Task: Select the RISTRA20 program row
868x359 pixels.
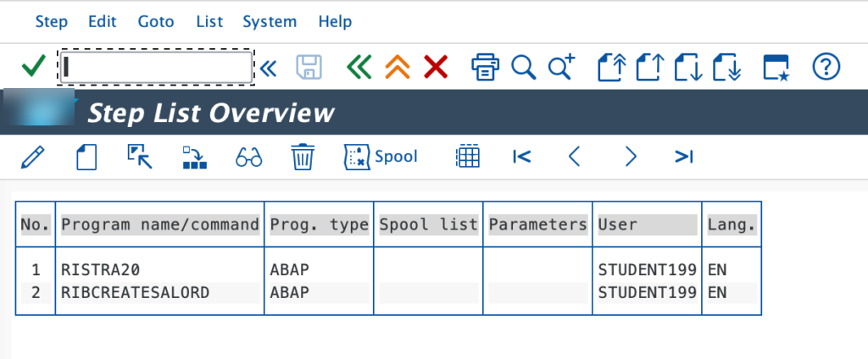Action: point(388,270)
